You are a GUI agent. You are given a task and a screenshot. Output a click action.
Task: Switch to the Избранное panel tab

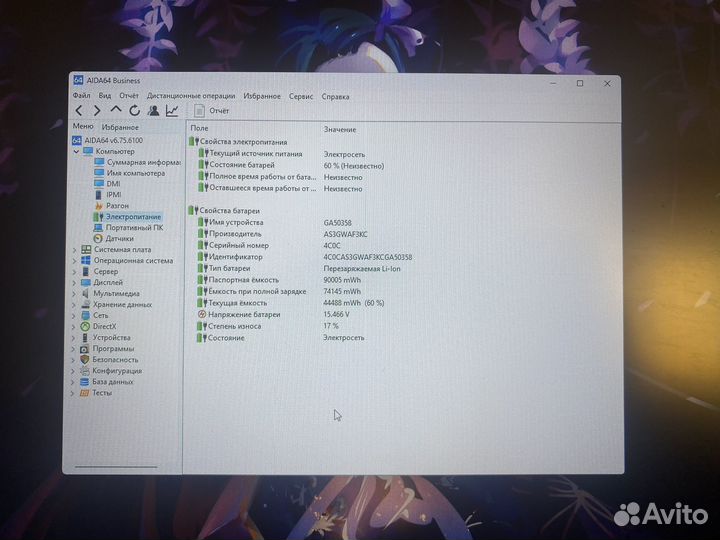[x=120, y=127]
